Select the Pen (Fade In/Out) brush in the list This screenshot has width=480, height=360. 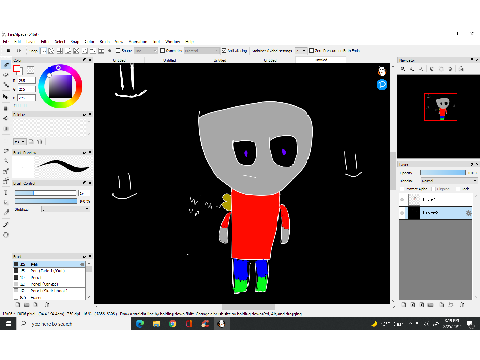click(48, 271)
